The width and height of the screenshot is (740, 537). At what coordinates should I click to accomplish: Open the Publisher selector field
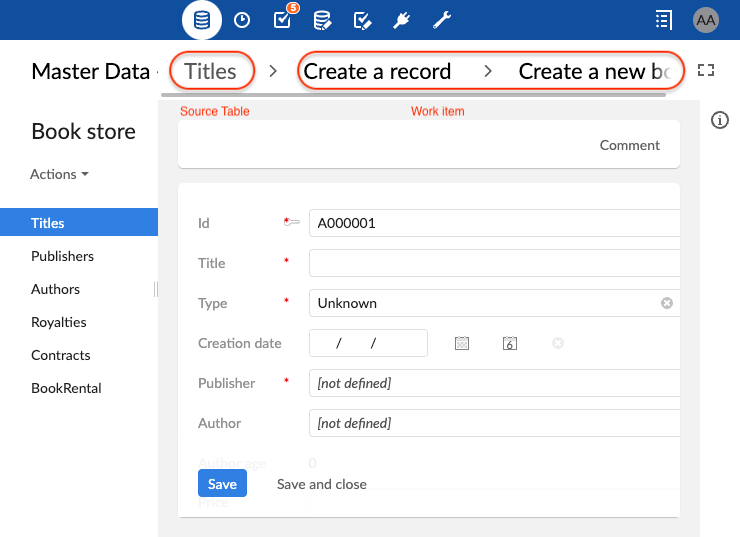click(x=494, y=383)
